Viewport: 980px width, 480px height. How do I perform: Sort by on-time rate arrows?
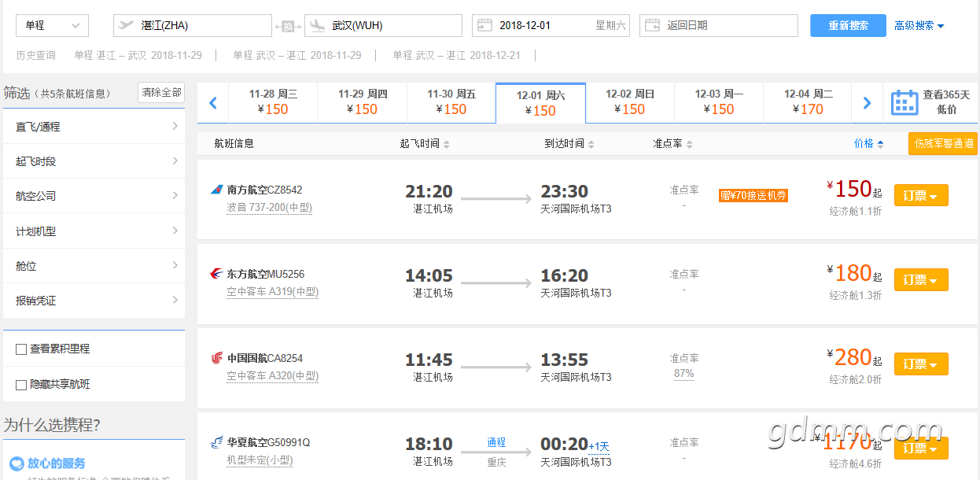[690, 144]
